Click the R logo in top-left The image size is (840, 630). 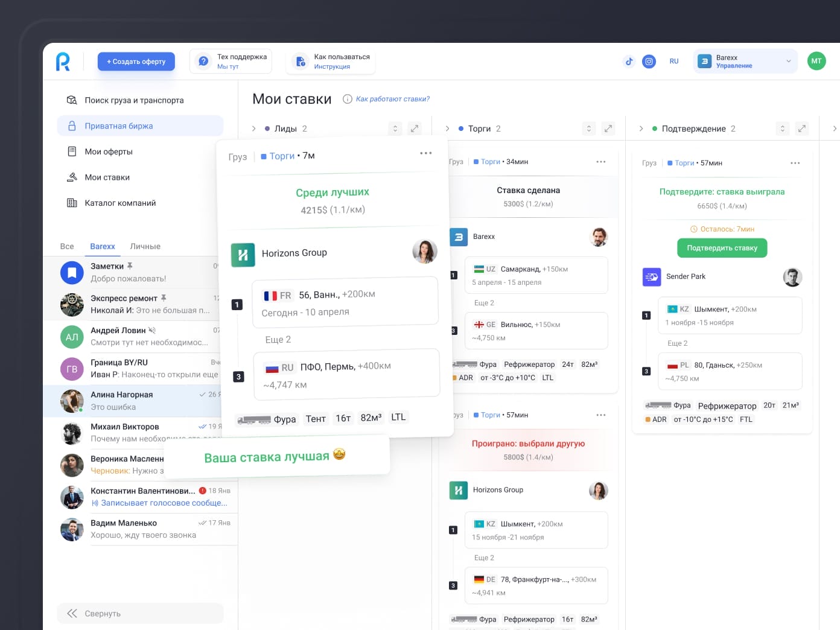[63, 62]
